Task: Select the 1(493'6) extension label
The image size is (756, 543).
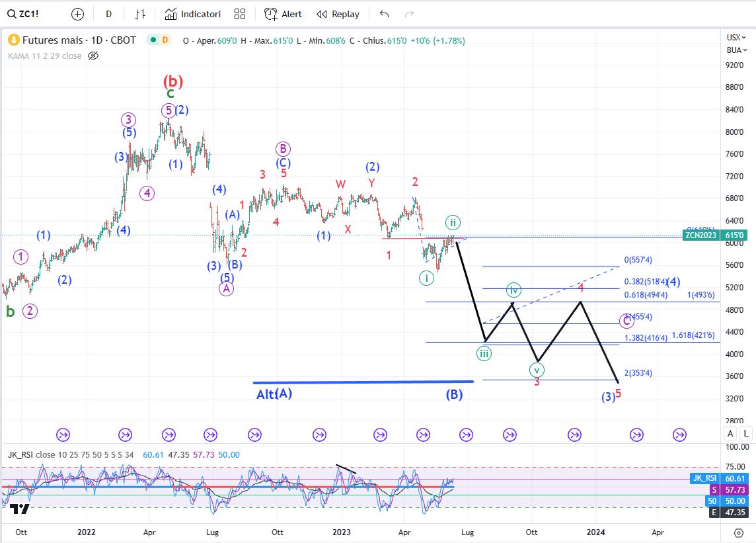Action: pyautogui.click(x=700, y=295)
